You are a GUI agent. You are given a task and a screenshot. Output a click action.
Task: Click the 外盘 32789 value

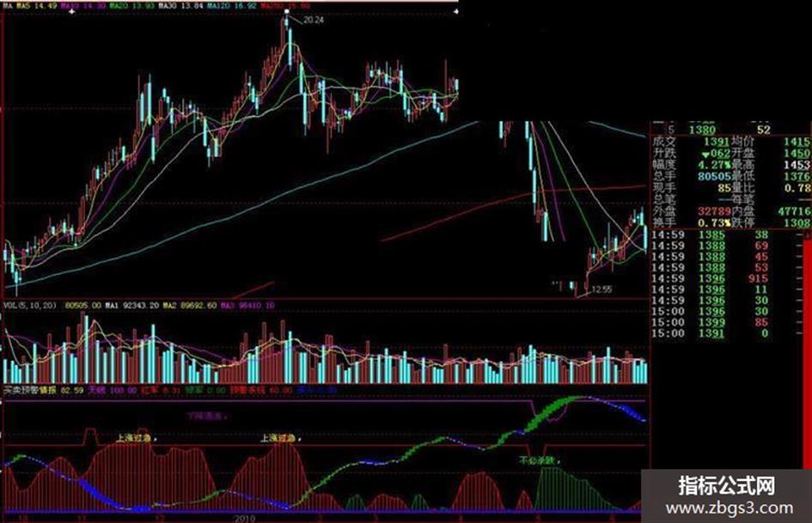713,211
